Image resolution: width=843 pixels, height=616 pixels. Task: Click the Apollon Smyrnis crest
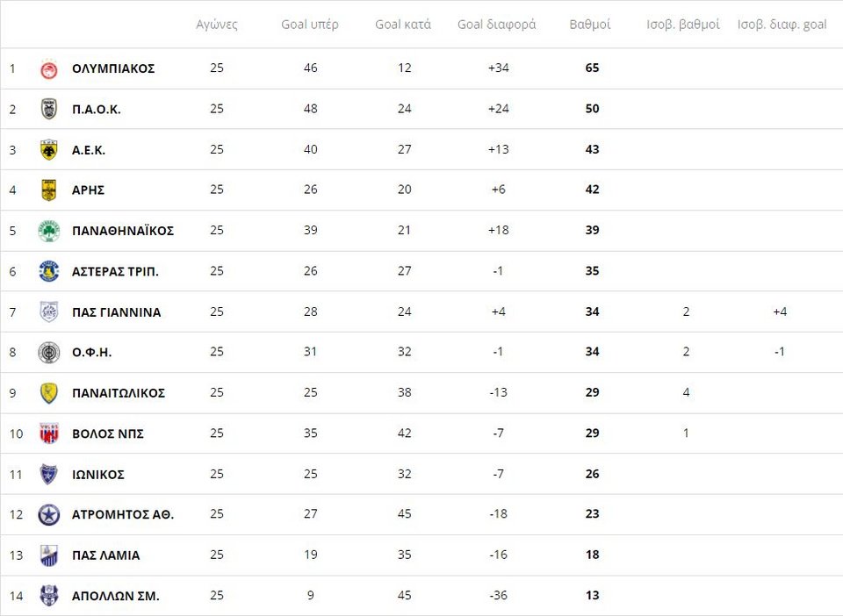49,596
